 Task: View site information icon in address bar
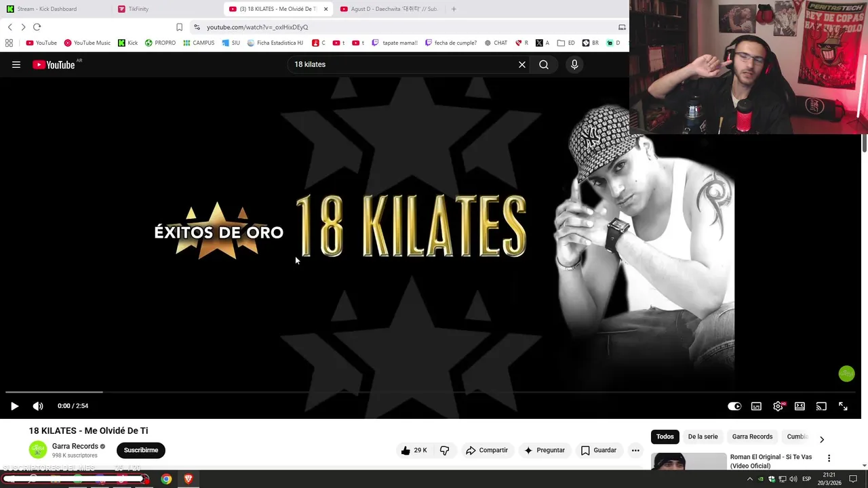tap(197, 27)
